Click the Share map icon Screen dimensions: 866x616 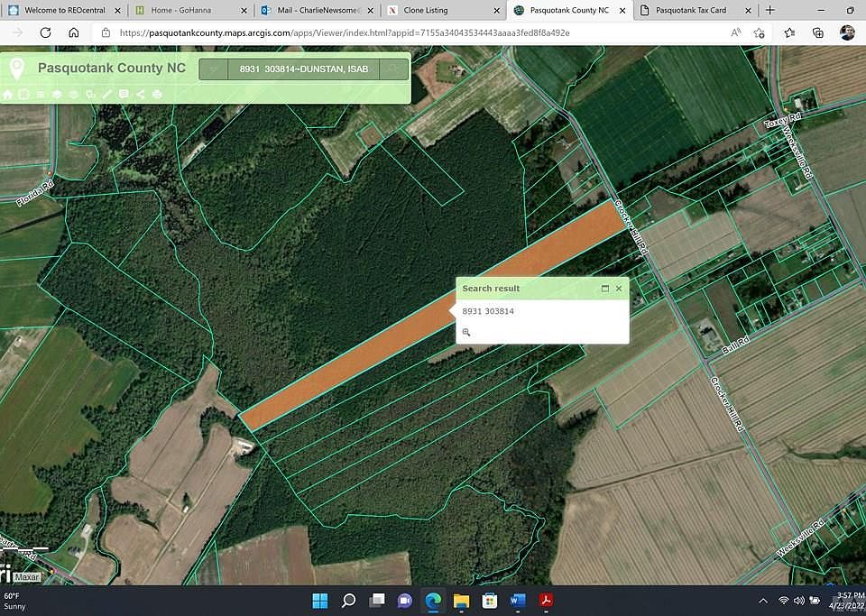tap(141, 94)
